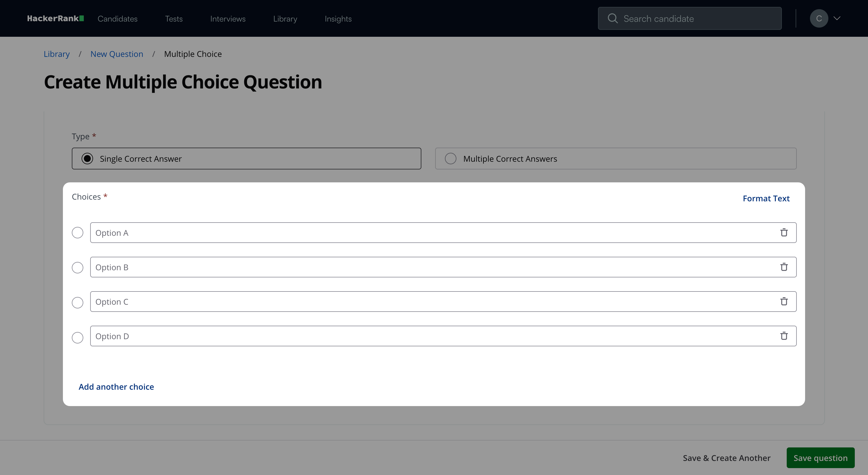Click the Save question button
This screenshot has height=475, width=868.
point(820,458)
